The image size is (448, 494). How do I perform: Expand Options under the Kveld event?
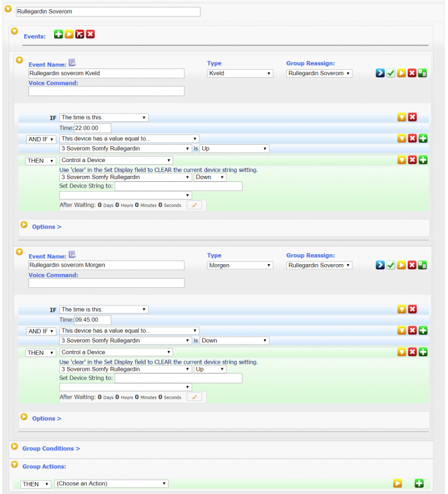[x=46, y=227]
